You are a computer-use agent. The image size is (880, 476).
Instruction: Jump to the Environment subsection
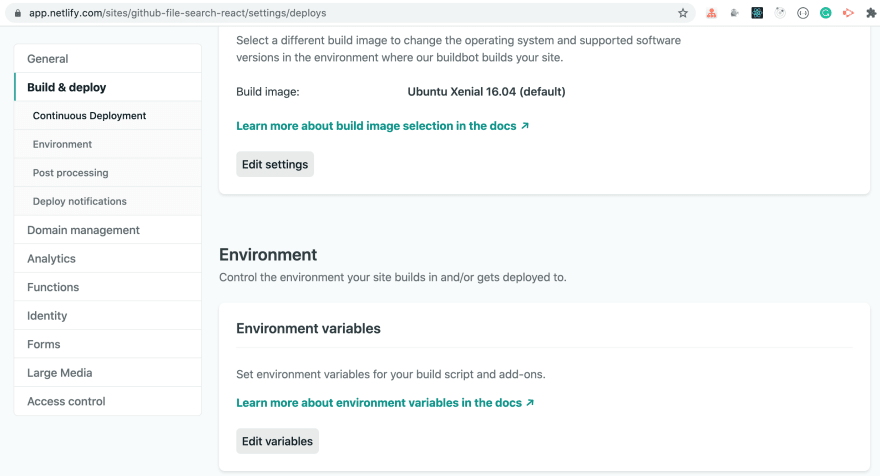(108, 144)
